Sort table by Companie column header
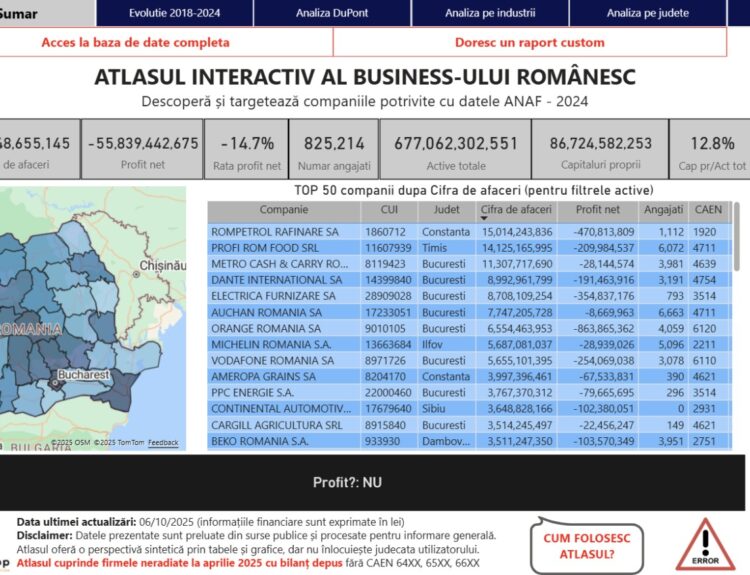Viewport: 750px width, 575px height. (284, 211)
